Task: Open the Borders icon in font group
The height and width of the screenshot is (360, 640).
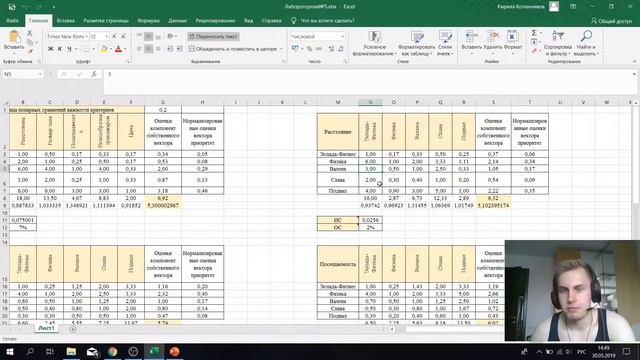Action: coord(86,49)
